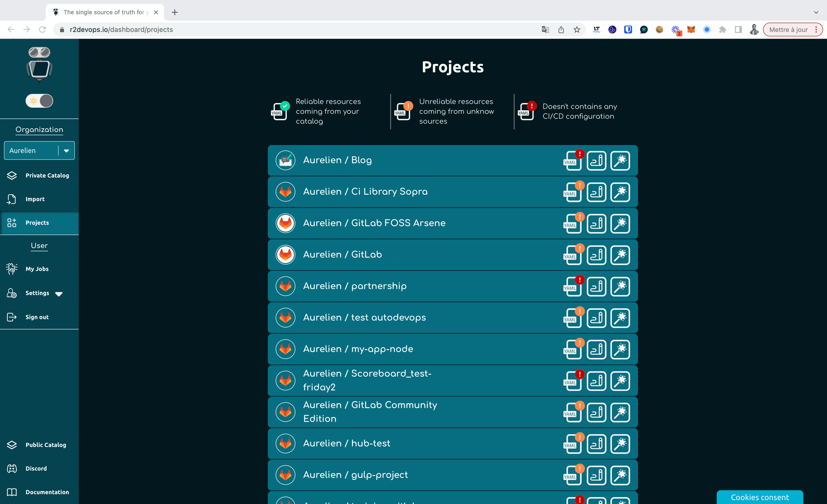Switch the light/dark theme toggle

[39, 101]
